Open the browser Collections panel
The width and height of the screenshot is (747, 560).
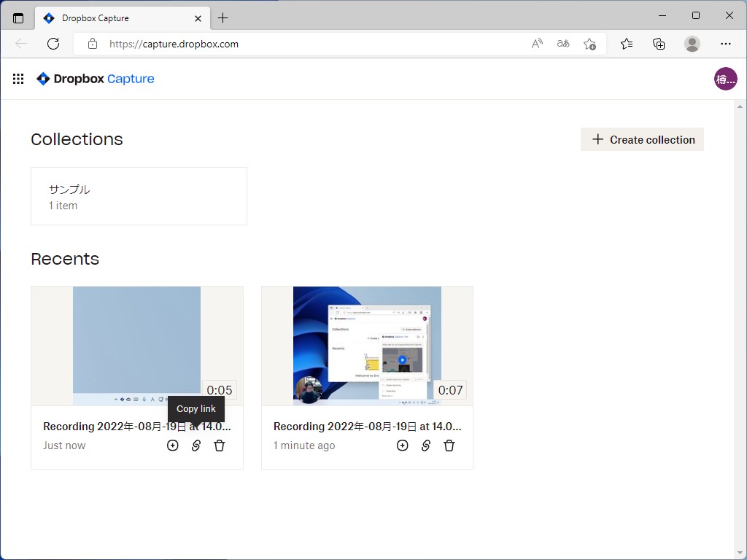pos(659,44)
